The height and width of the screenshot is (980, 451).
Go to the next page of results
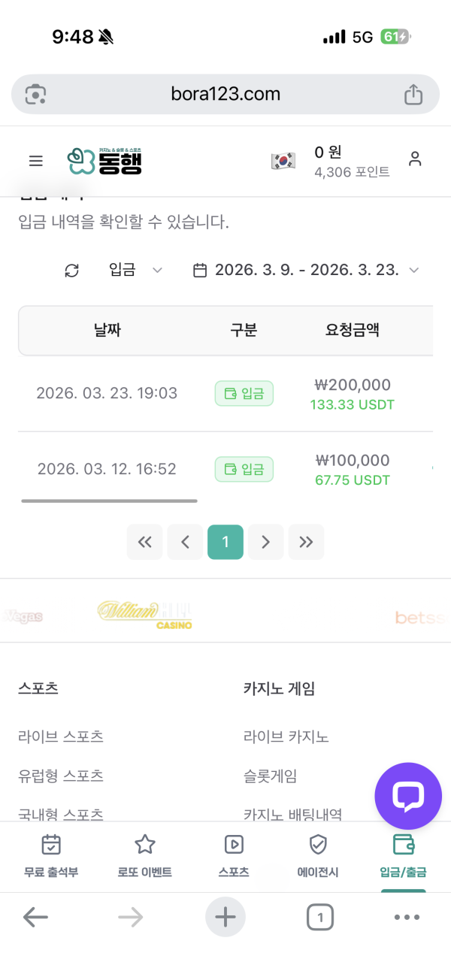click(x=265, y=541)
